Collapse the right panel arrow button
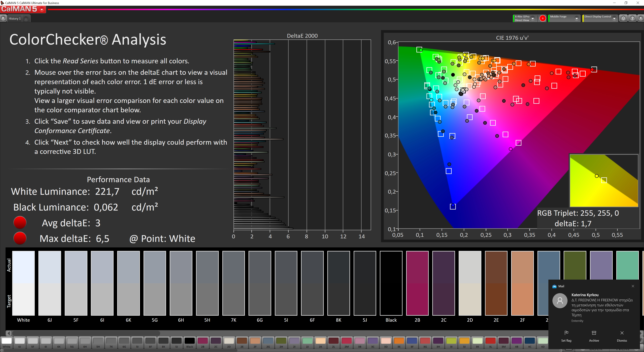This screenshot has height=352, width=644. click(x=641, y=18)
